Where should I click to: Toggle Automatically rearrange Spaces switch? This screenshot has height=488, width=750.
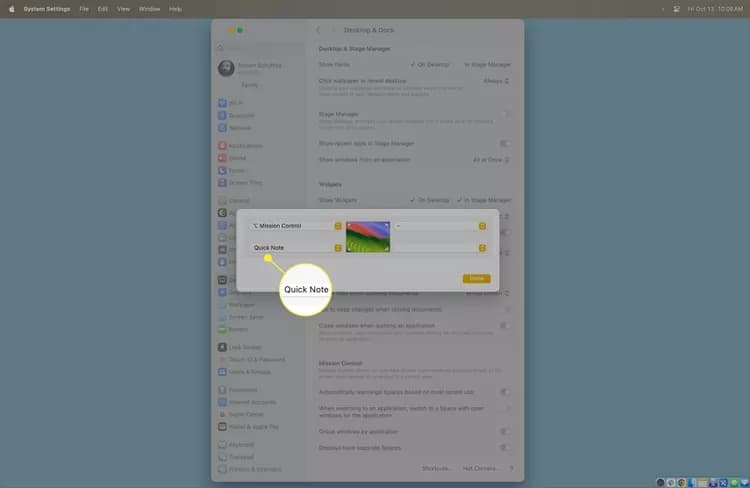tap(505, 392)
